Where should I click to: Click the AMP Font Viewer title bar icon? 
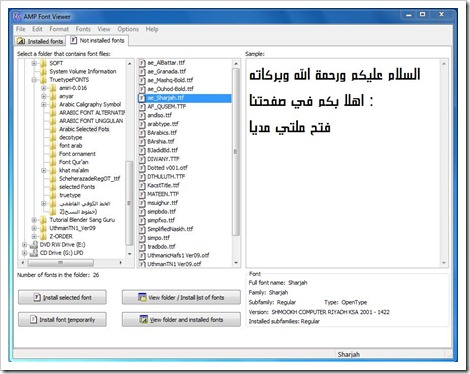[x=17, y=16]
